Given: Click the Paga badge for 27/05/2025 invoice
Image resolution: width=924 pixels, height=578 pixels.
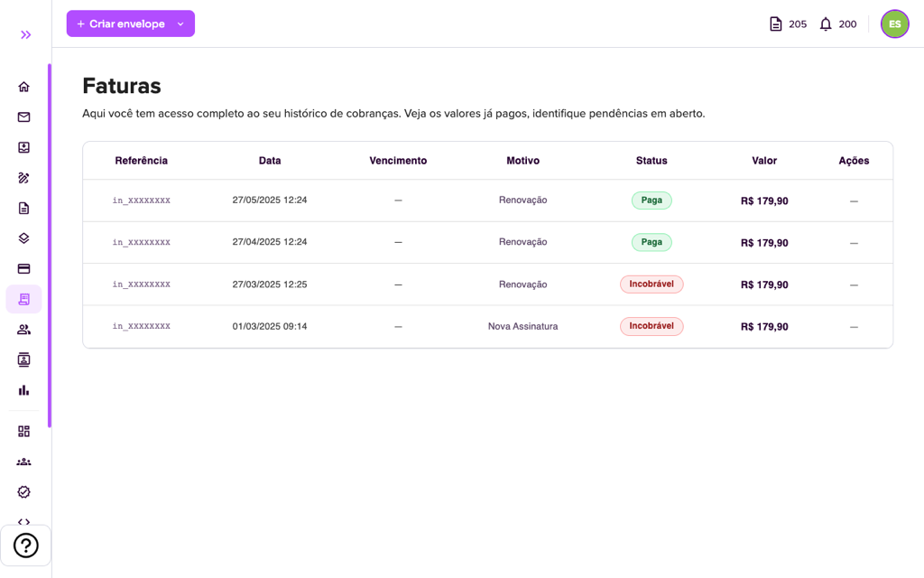Looking at the screenshot, I should point(651,200).
